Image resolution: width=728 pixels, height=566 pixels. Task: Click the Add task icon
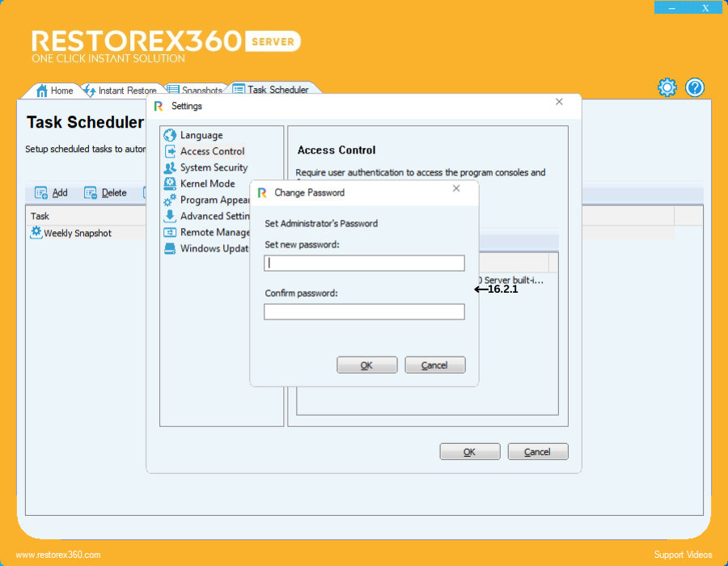41,192
